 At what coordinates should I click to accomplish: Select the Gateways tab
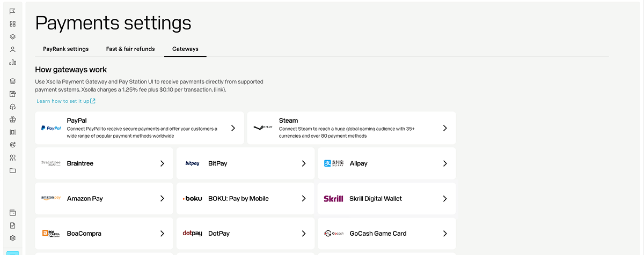(x=185, y=49)
